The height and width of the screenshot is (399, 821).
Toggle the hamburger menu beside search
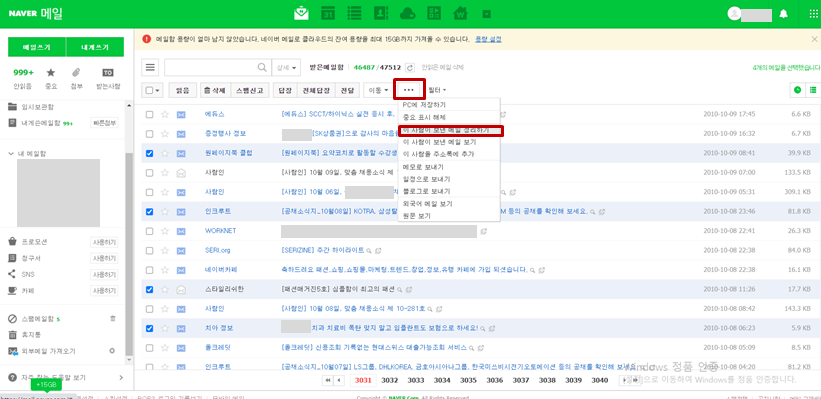pyautogui.click(x=150, y=68)
